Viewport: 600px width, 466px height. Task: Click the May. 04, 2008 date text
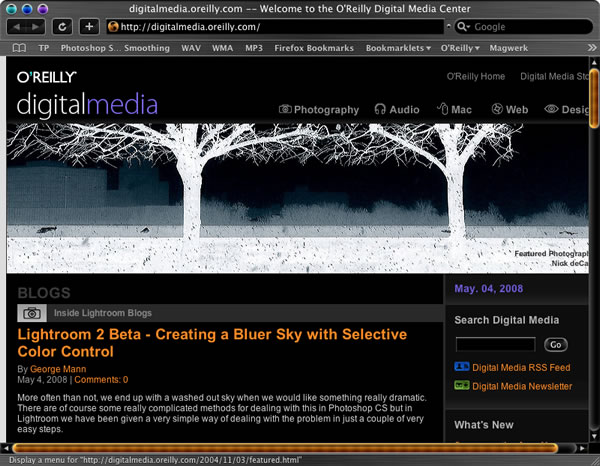(x=489, y=288)
